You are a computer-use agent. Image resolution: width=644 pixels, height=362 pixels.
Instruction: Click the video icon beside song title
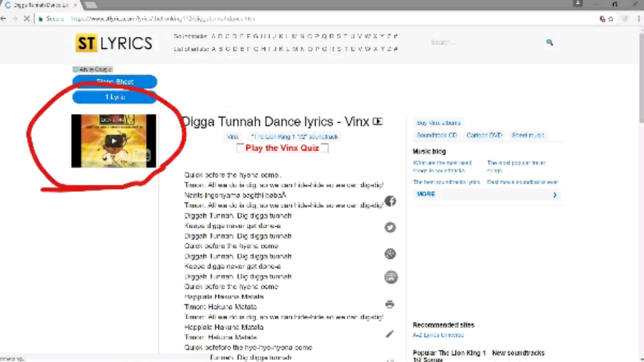(x=378, y=121)
